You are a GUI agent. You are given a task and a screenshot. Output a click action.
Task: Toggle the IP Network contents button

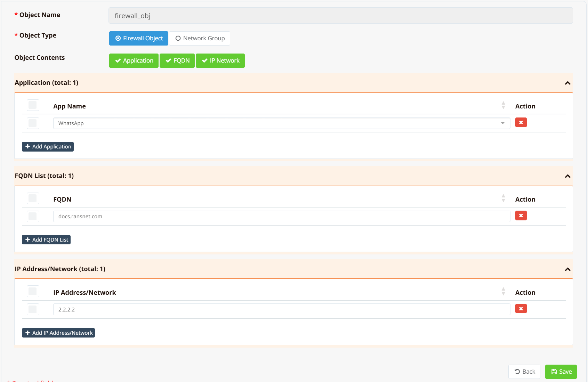pos(220,61)
